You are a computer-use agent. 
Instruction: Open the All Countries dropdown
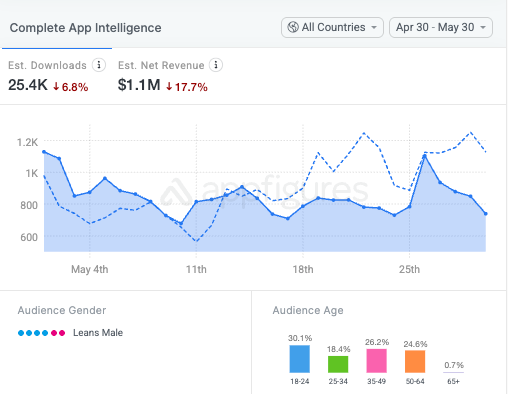pyautogui.click(x=332, y=27)
